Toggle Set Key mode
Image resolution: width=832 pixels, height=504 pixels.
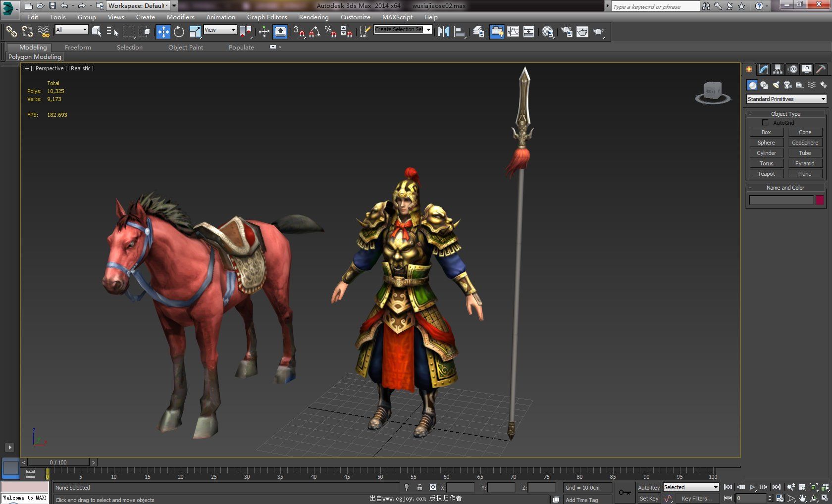pos(648,499)
